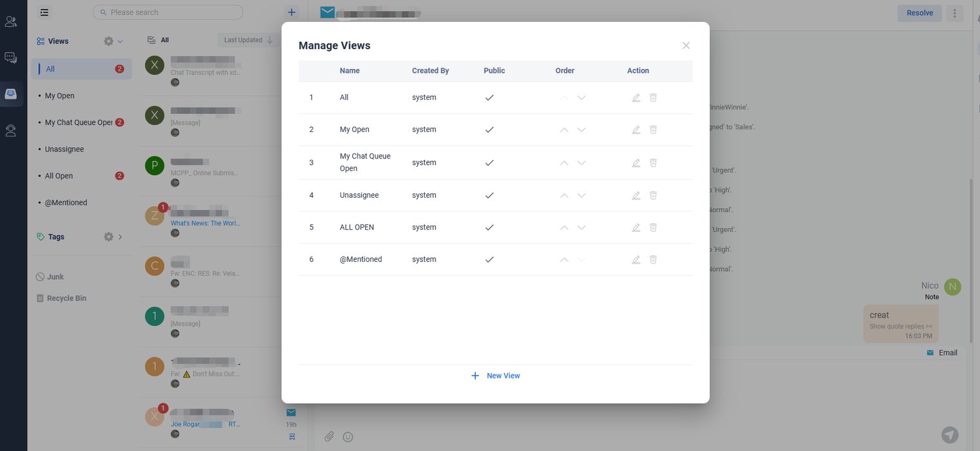Toggle Public checkmark for All view

(x=489, y=97)
